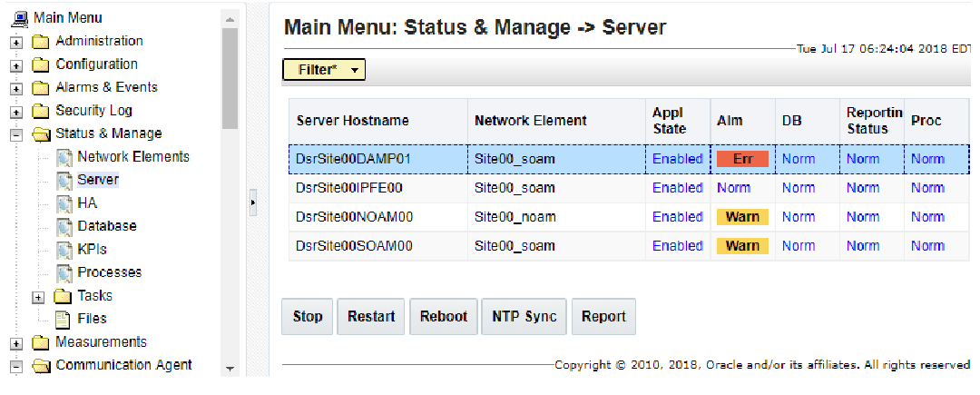
Task: Click the Warn alarm for DsrSite00NOAM00
Action: (742, 217)
